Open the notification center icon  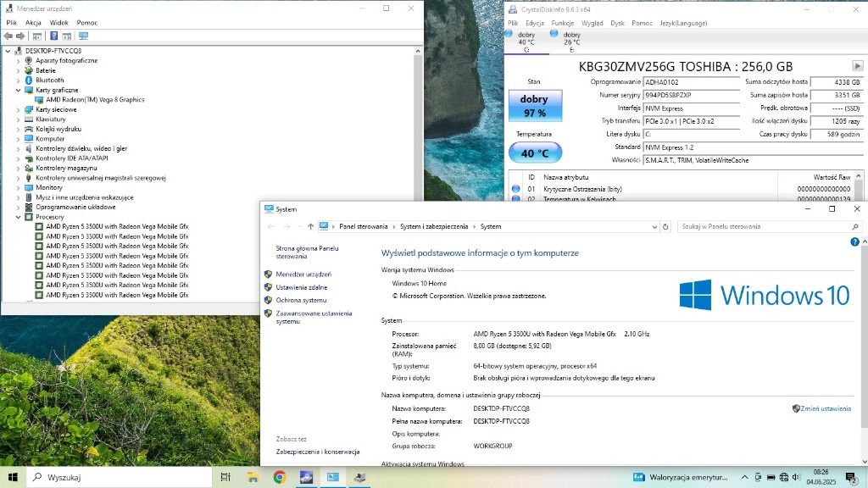851,477
